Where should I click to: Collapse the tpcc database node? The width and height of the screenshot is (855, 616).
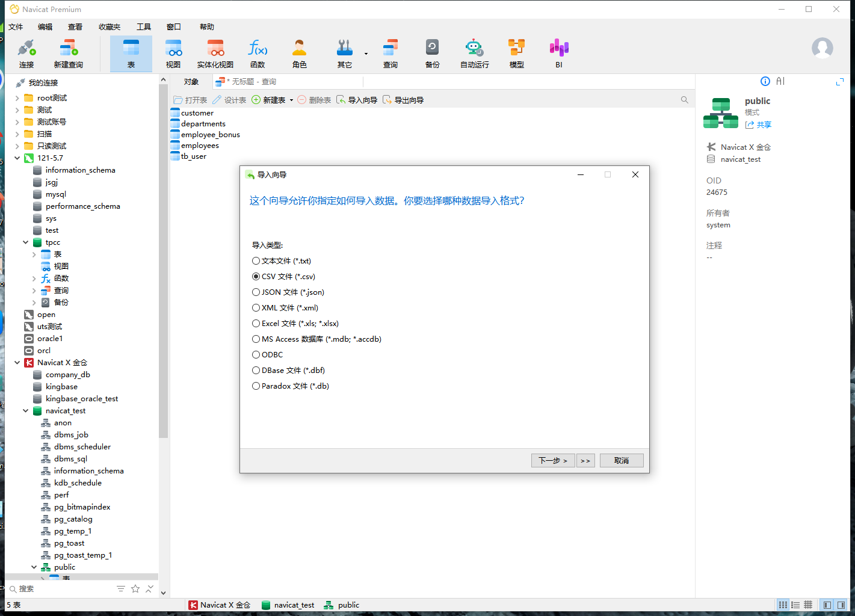[x=25, y=242]
